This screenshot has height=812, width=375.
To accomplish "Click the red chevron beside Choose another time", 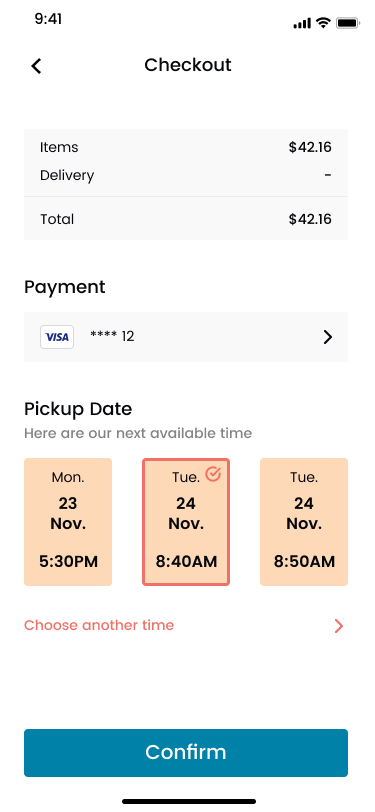I will (338, 626).
